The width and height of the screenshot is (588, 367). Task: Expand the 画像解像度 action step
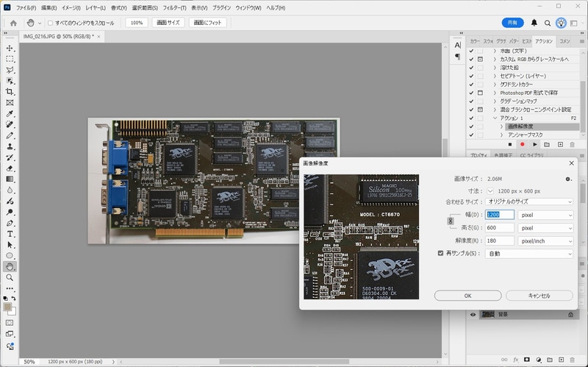point(502,127)
